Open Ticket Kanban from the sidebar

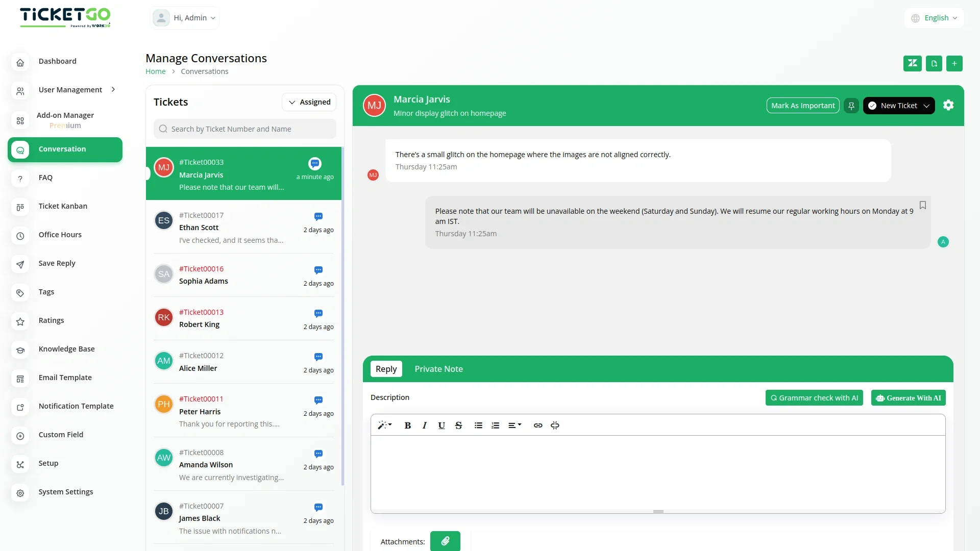pyautogui.click(x=63, y=206)
